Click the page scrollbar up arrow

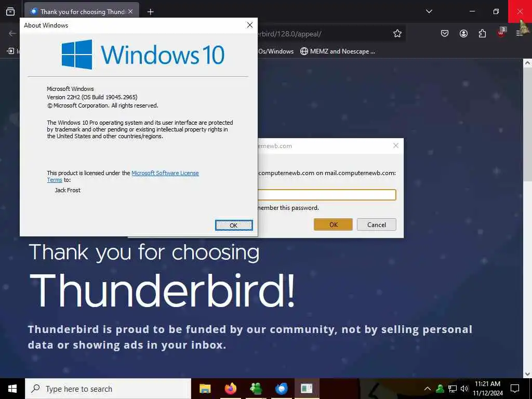(x=527, y=63)
